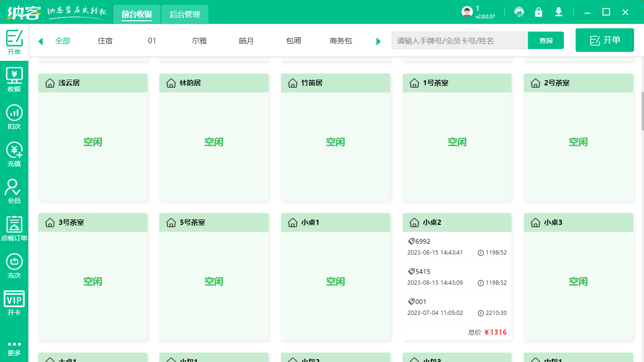
Task: Click the house icon on 3号茶室 card
Action: point(50,222)
